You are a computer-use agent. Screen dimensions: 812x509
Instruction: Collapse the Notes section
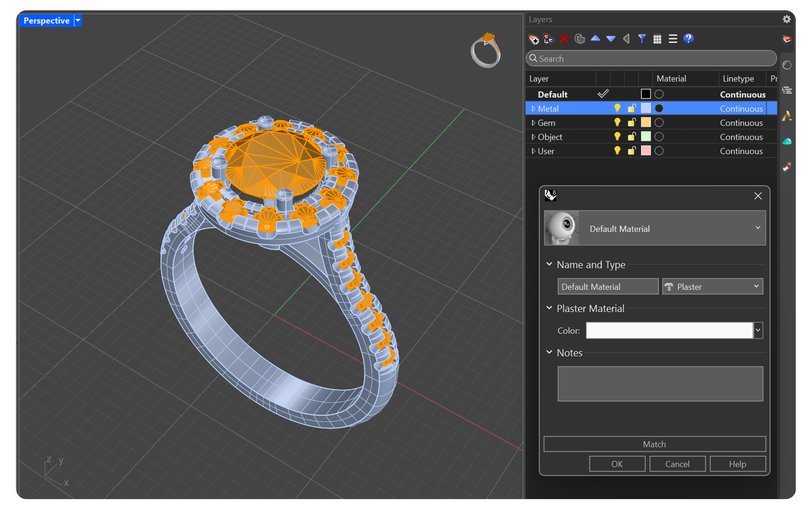click(x=549, y=353)
